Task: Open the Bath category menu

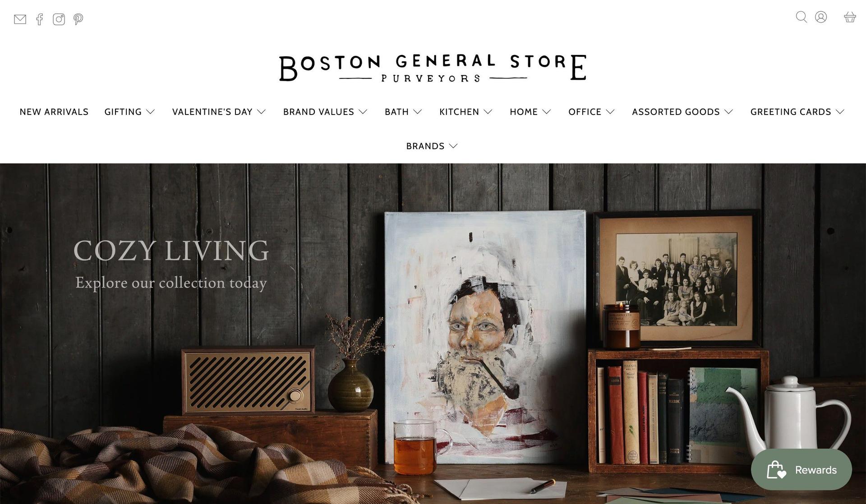Action: pos(403,112)
